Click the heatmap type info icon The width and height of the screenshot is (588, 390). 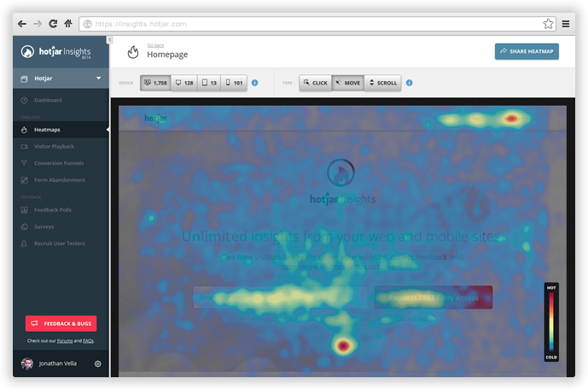pyautogui.click(x=409, y=83)
